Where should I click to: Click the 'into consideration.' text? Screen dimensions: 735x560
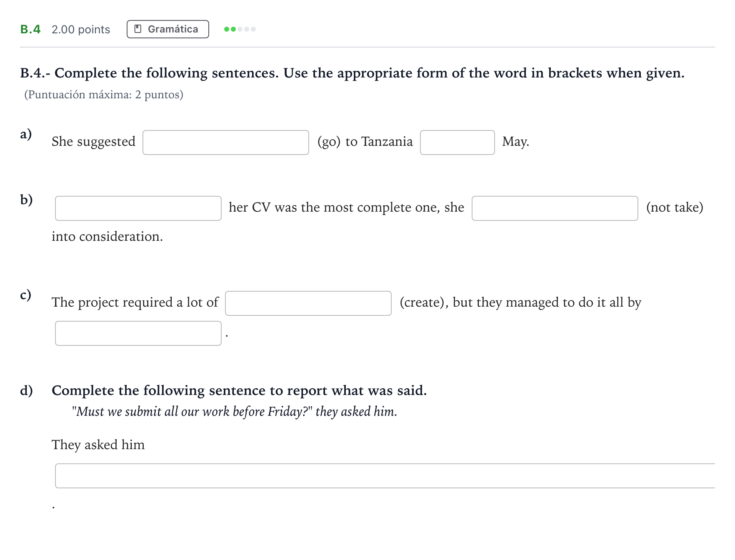107,236
